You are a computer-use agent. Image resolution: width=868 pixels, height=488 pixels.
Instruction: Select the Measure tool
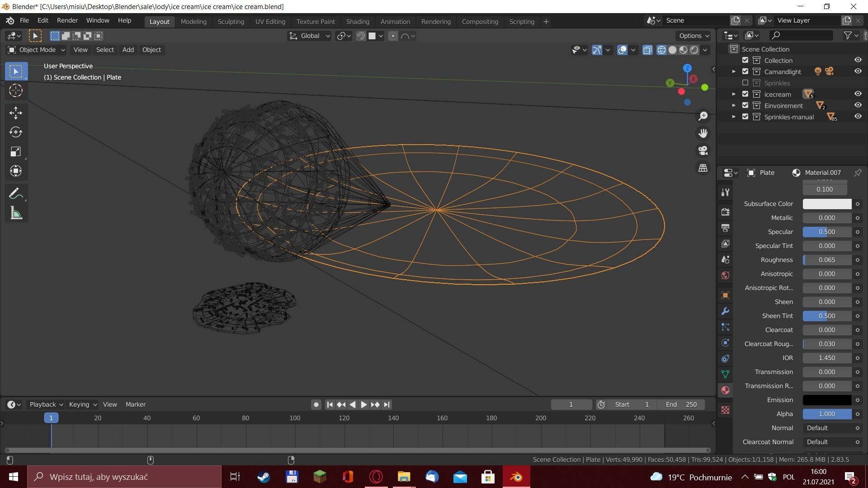click(x=16, y=213)
